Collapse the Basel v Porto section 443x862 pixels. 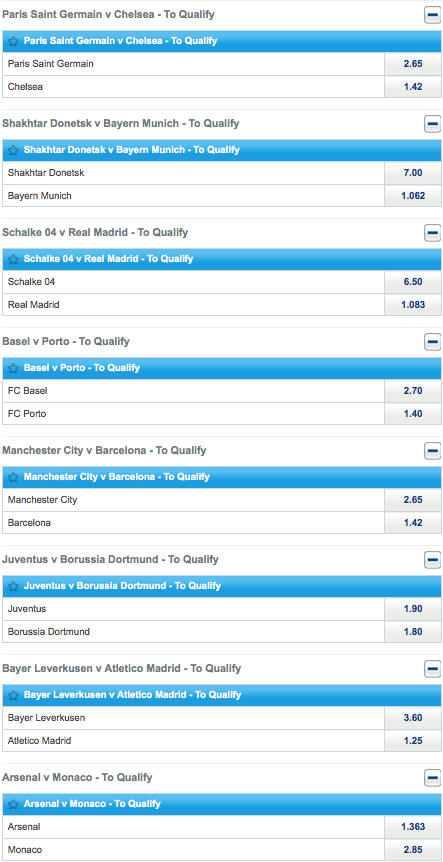[x=433, y=342]
